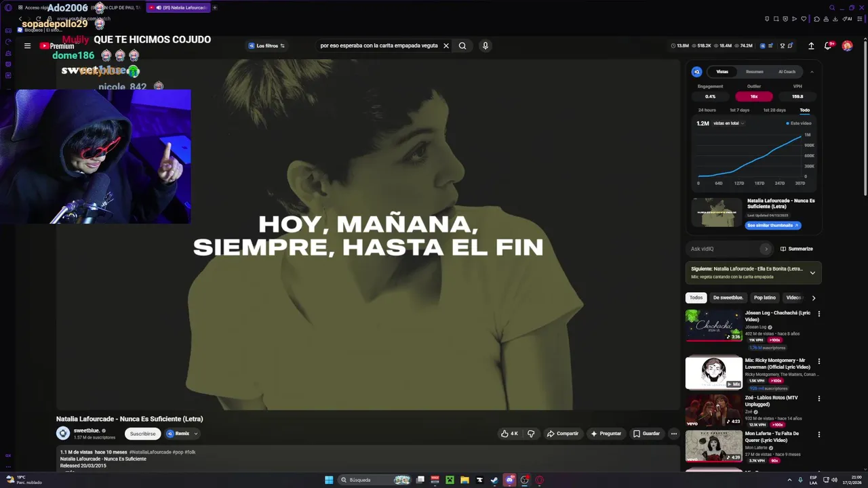Open the YouTube hamburger guide menu
Screen dimensions: 868x488
[27, 46]
